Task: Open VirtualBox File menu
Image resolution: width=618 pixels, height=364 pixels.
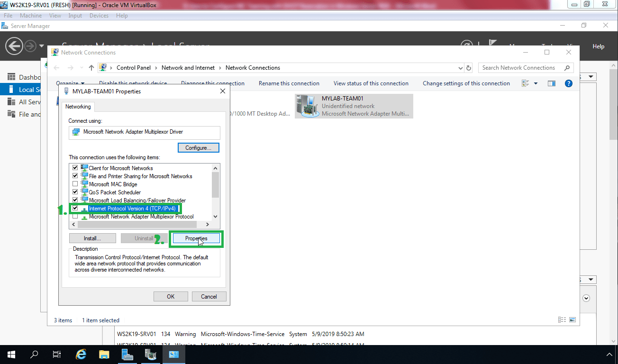Action: [8, 16]
